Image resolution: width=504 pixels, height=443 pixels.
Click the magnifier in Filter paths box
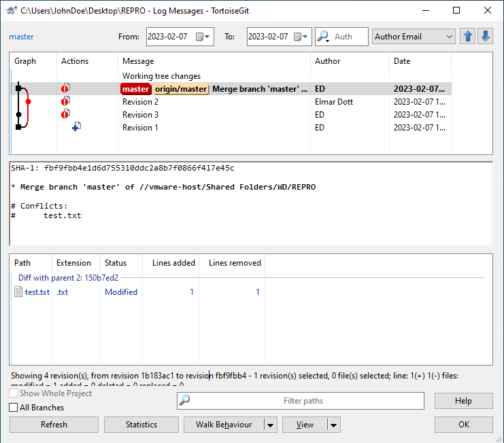point(184,400)
